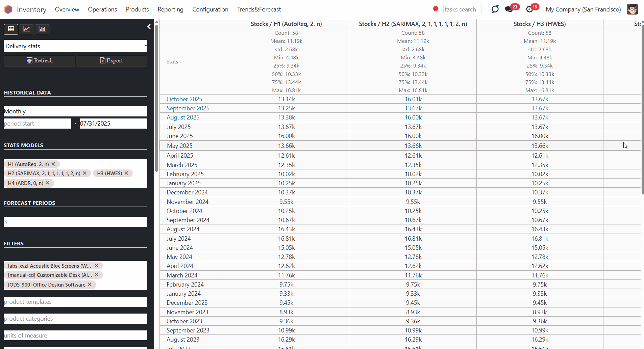Switch to the bar chart view
644x349 pixels.
point(42,29)
